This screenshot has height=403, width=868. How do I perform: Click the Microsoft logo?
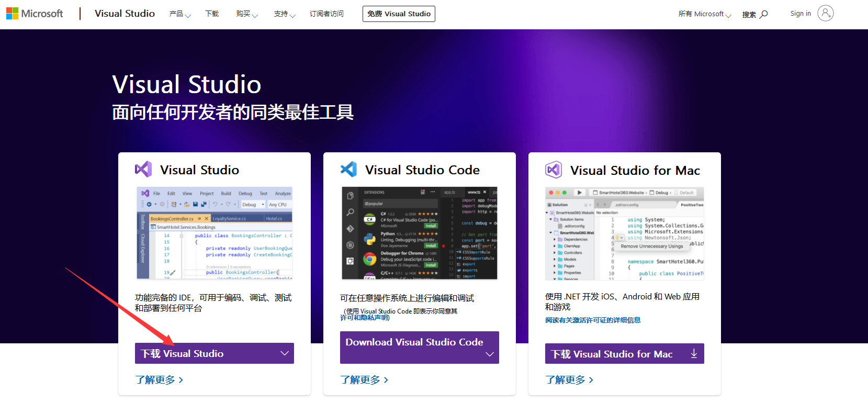35,14
